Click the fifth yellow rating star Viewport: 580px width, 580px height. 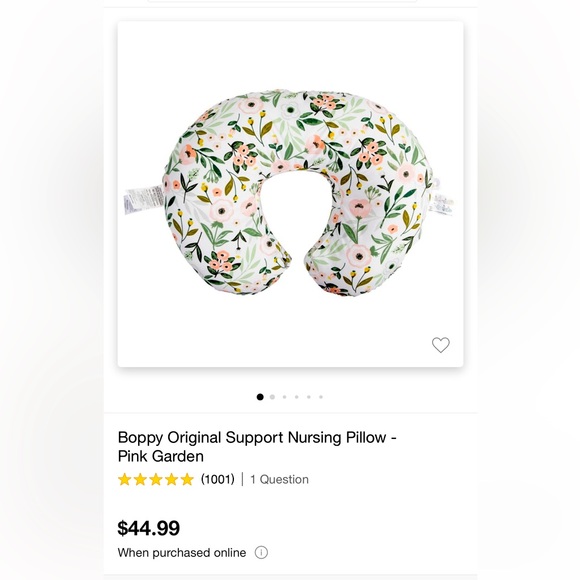click(x=187, y=479)
